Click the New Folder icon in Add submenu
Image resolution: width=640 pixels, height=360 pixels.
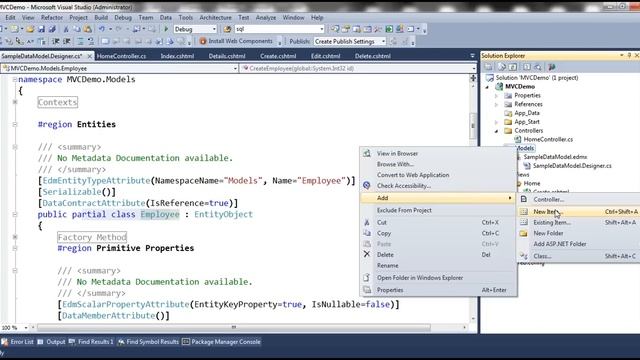point(523,233)
